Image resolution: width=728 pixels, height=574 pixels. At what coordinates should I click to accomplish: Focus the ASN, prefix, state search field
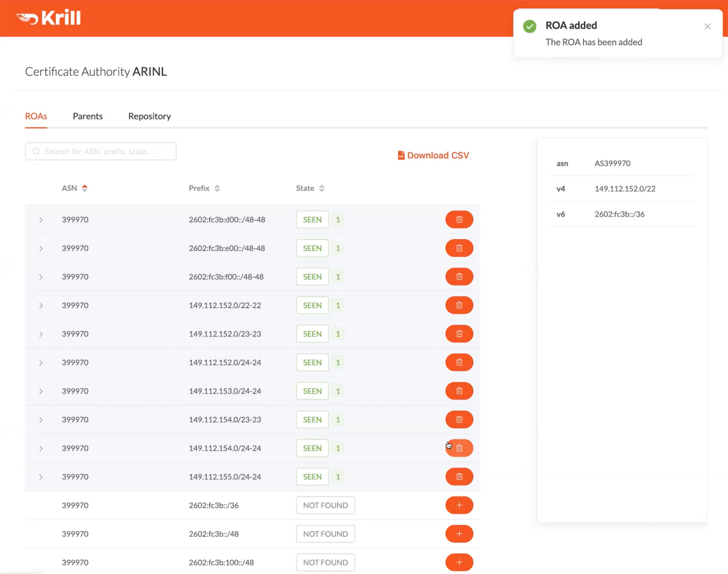tap(101, 151)
